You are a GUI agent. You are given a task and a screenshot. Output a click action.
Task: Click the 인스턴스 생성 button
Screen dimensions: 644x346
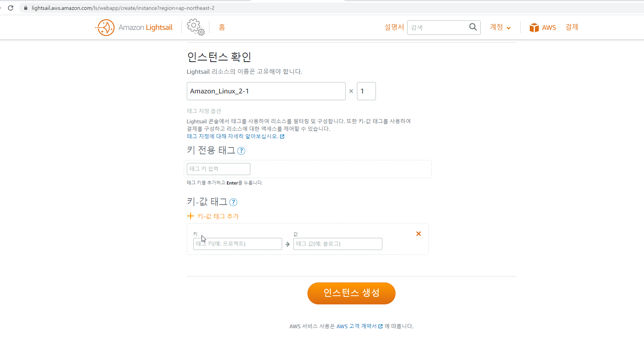click(x=351, y=293)
